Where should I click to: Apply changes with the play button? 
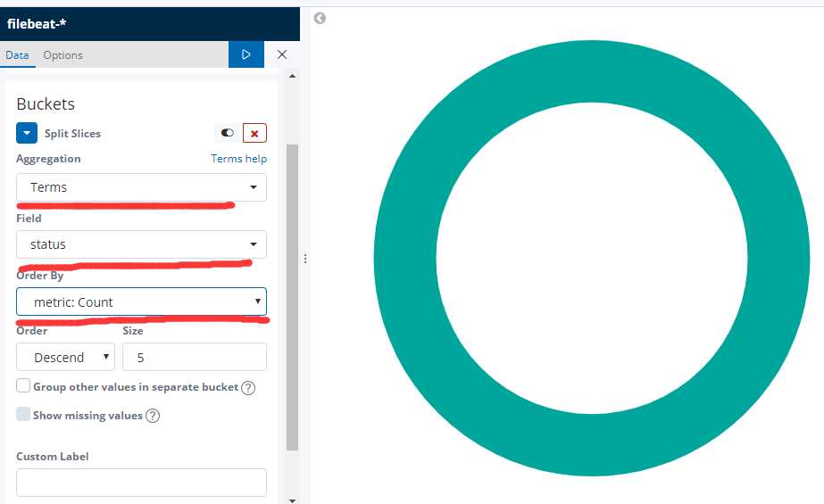coord(246,54)
